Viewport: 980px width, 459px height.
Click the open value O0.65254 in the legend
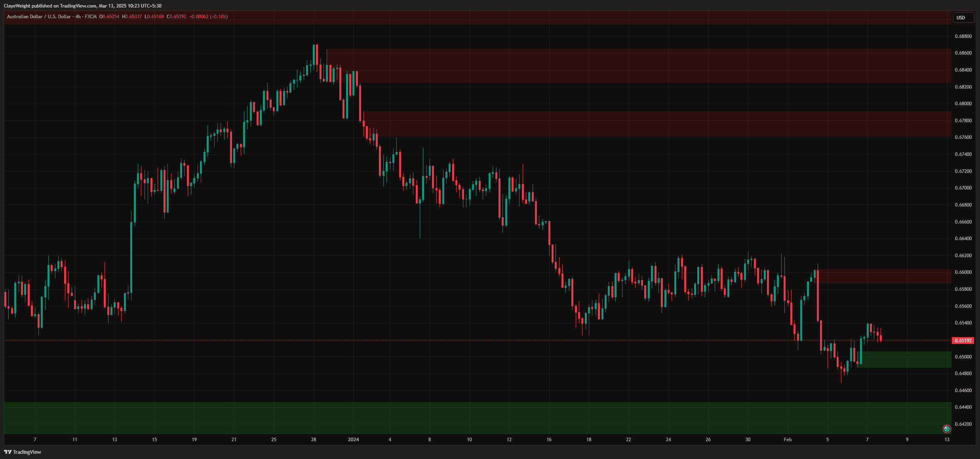pyautogui.click(x=110, y=17)
